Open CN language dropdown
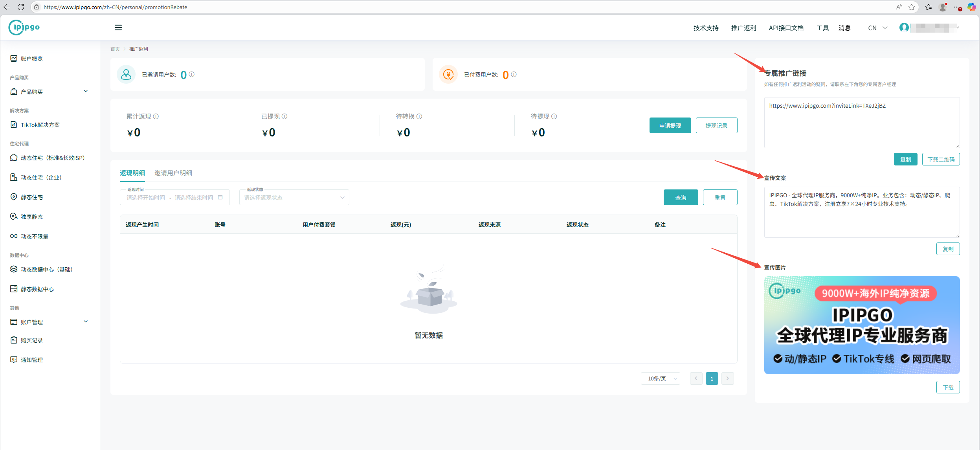Image resolution: width=980 pixels, height=450 pixels. click(877, 28)
